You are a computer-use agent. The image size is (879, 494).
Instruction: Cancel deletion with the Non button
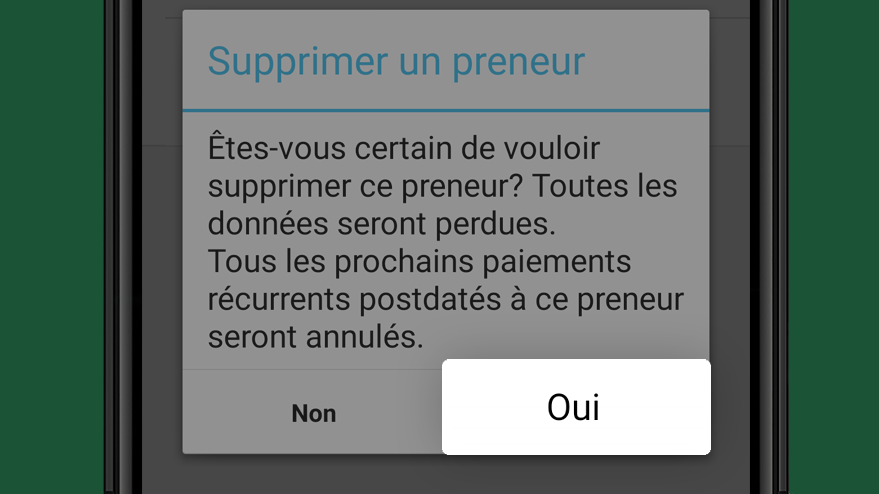(313, 413)
